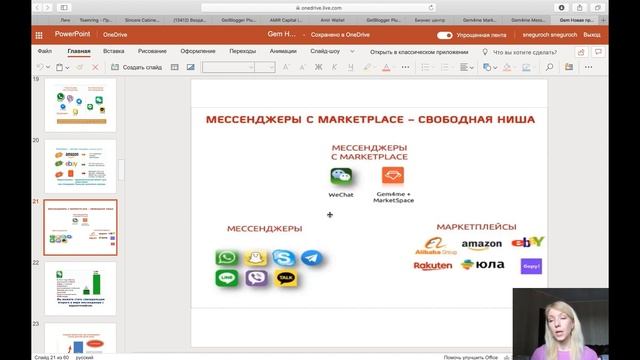Click the Gem H... document title
The image size is (640, 360).
click(281, 34)
